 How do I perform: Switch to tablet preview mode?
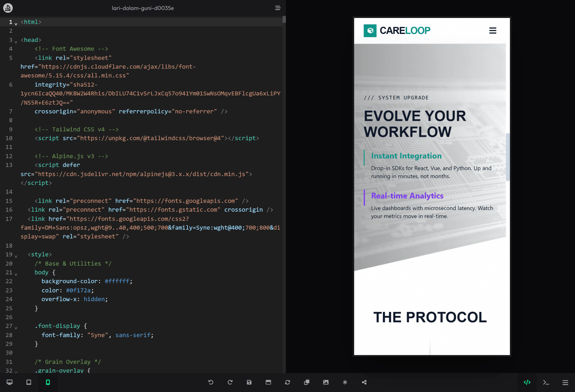coord(29,382)
